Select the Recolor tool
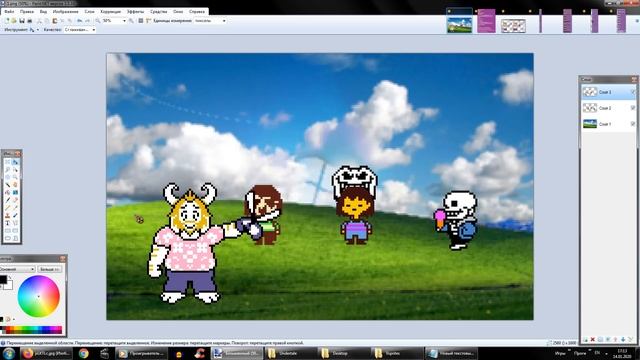 point(15,215)
